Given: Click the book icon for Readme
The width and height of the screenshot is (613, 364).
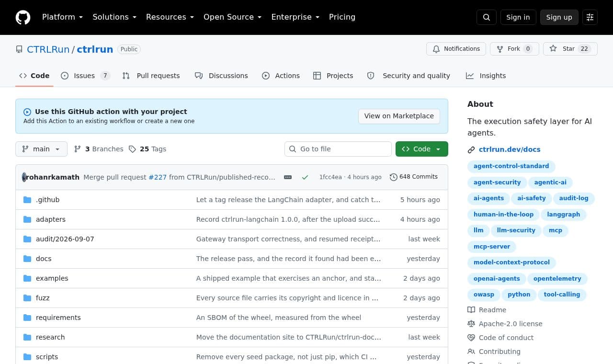Looking at the screenshot, I should coord(471,310).
